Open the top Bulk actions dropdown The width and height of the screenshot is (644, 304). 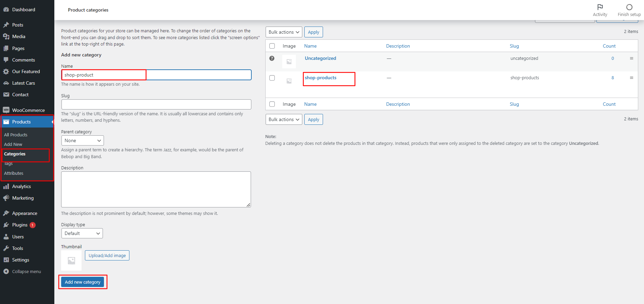coord(284,32)
